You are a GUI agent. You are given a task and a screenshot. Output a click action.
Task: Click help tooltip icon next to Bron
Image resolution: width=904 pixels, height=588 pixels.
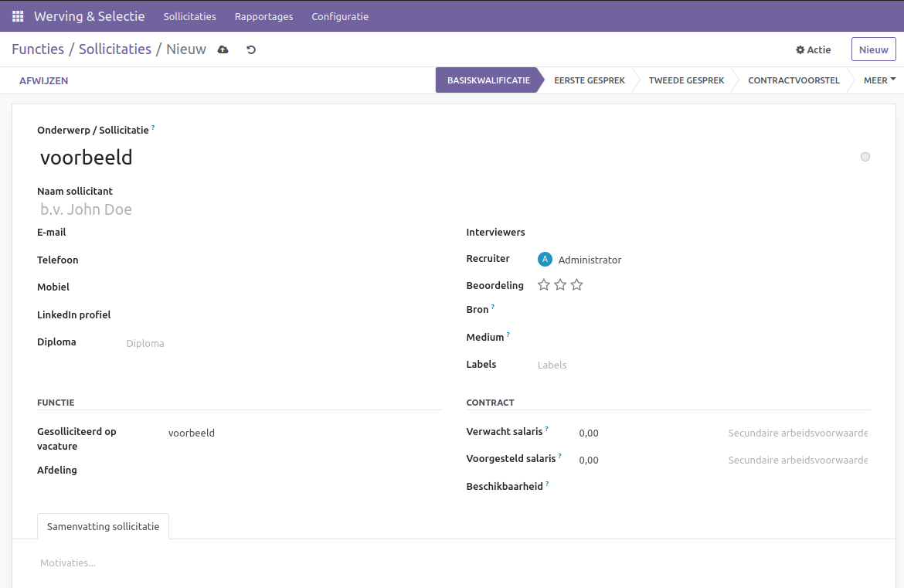[493, 307]
